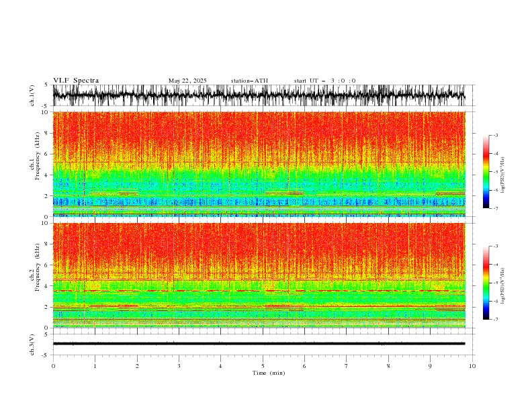Click tick label '2' on the time axis
This screenshot has width=532, height=411.
coord(137,366)
